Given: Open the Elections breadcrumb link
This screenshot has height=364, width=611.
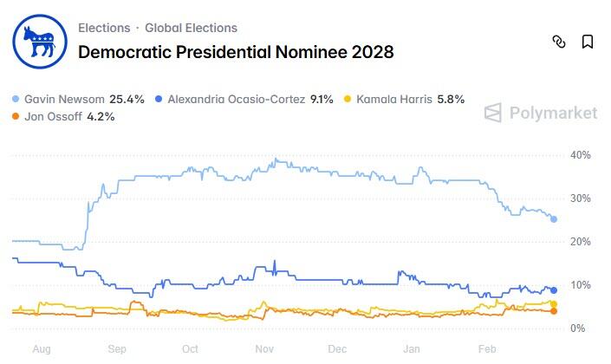Looking at the screenshot, I should tap(104, 28).
